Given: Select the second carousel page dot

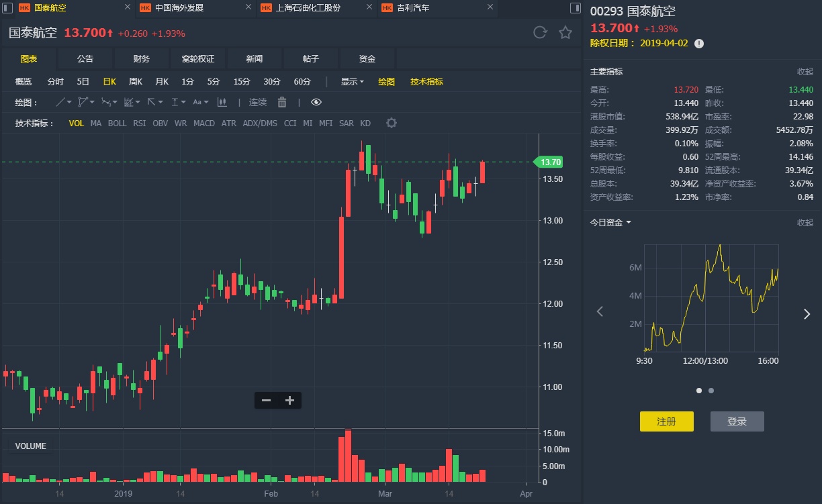Looking at the screenshot, I should [711, 390].
